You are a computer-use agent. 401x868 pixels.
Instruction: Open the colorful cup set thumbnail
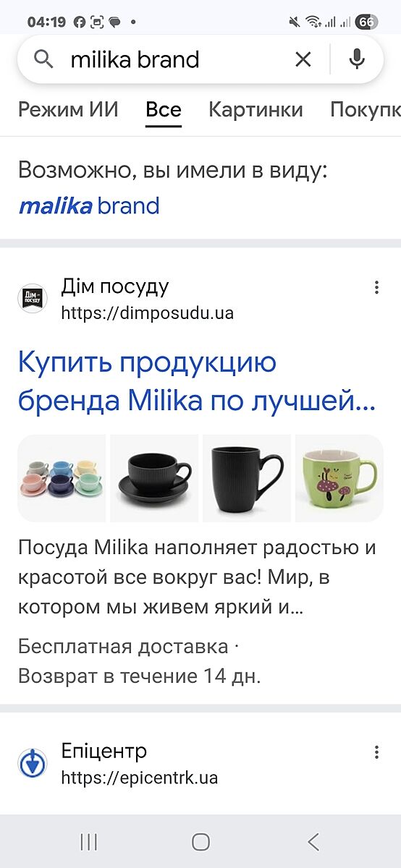(x=62, y=478)
